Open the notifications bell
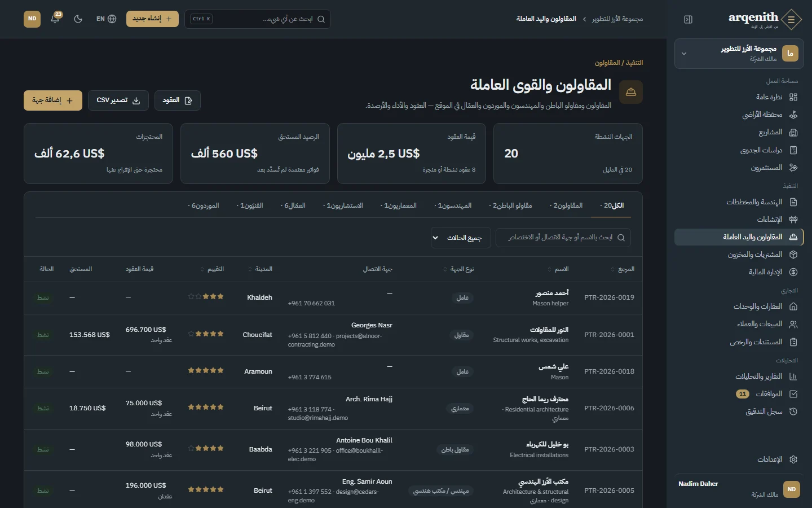Screen dimensions: 812x508 [x=55, y=19]
